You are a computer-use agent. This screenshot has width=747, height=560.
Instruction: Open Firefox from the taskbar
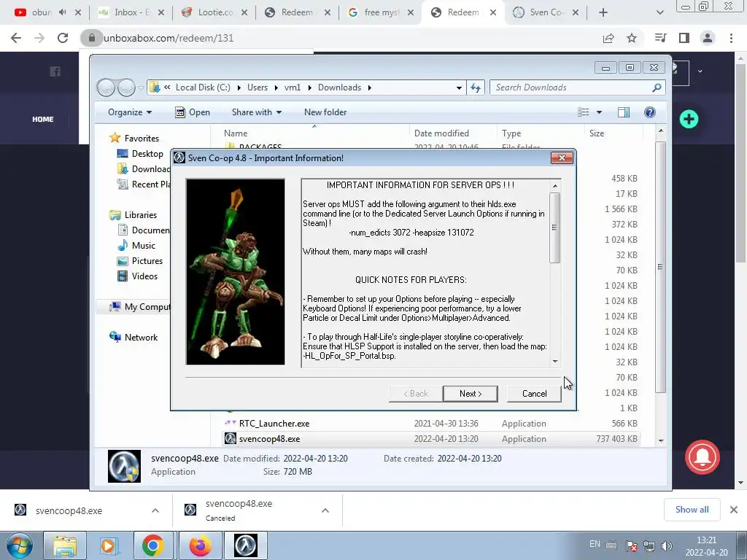click(x=200, y=545)
